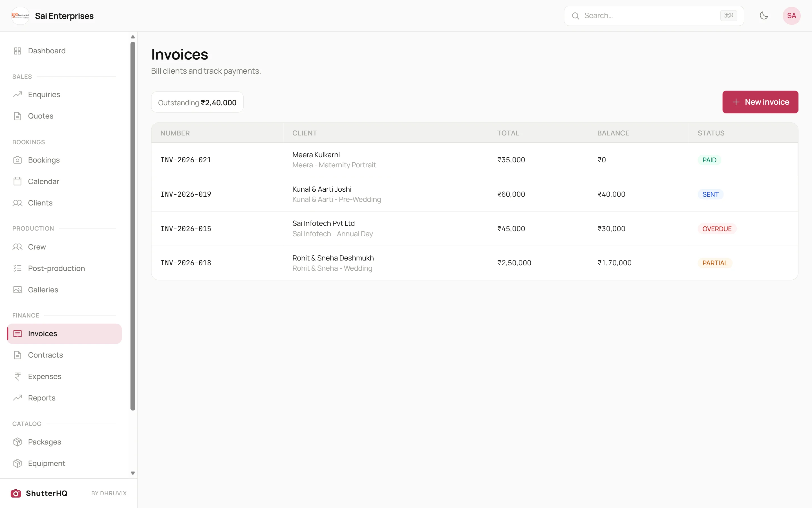
Task: Click the PAID status badge
Action: point(709,160)
